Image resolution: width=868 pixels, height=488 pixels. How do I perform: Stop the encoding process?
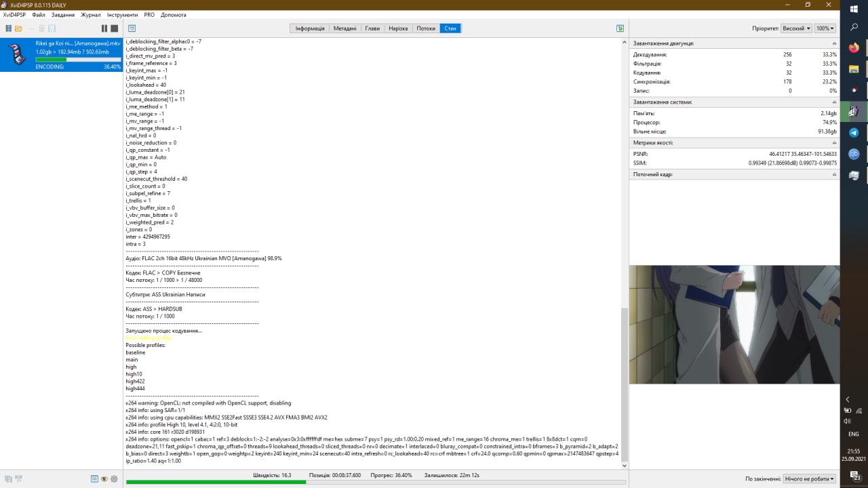(x=115, y=28)
